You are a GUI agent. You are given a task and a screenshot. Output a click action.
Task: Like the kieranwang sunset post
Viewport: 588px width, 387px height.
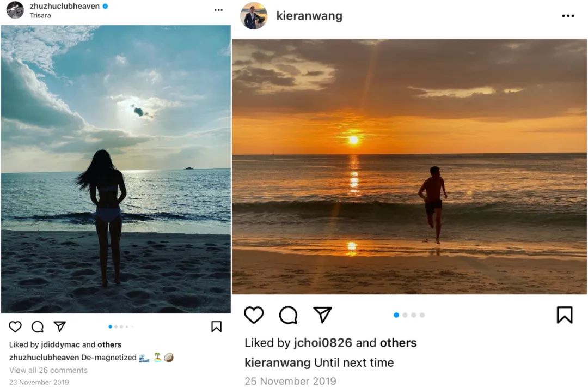pos(254,315)
